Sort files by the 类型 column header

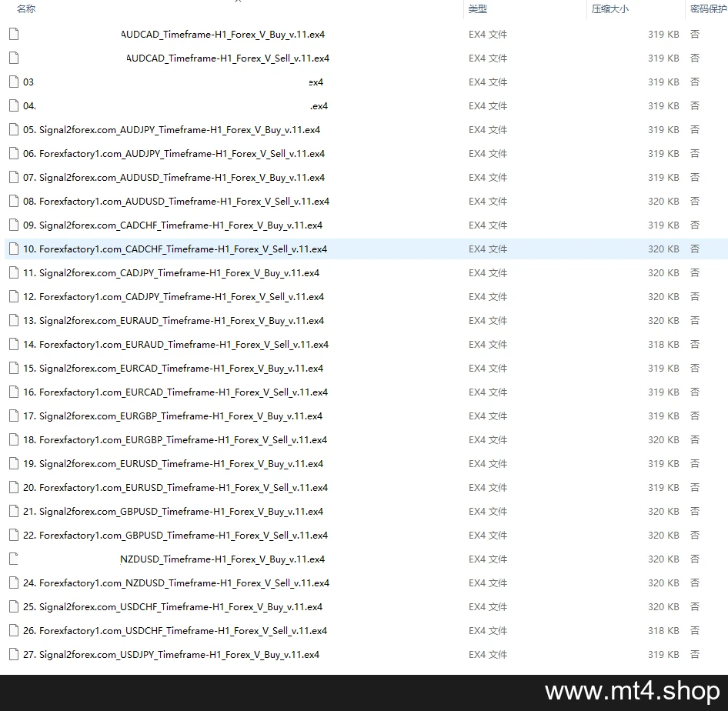pyautogui.click(x=478, y=8)
